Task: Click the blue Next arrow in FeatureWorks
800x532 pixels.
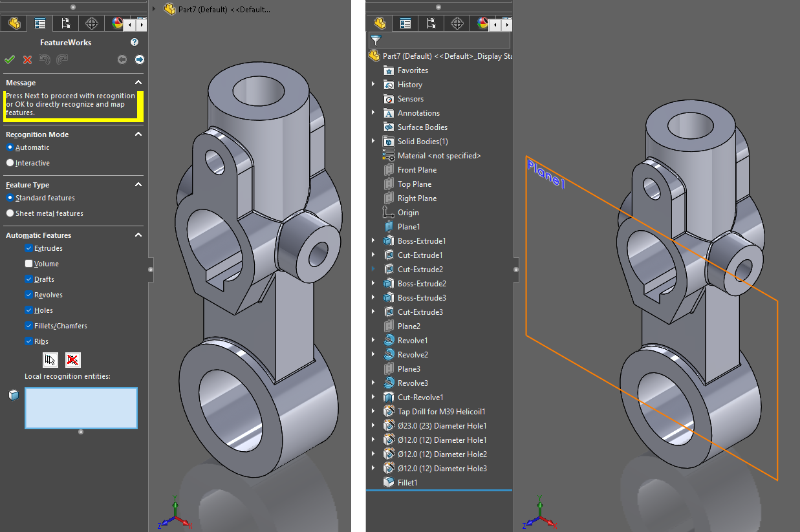Action: pos(139,59)
